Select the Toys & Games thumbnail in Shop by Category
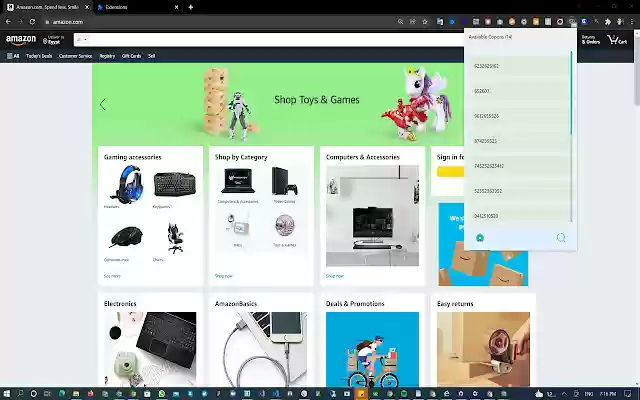Viewport: 640px width, 400px height. click(284, 226)
